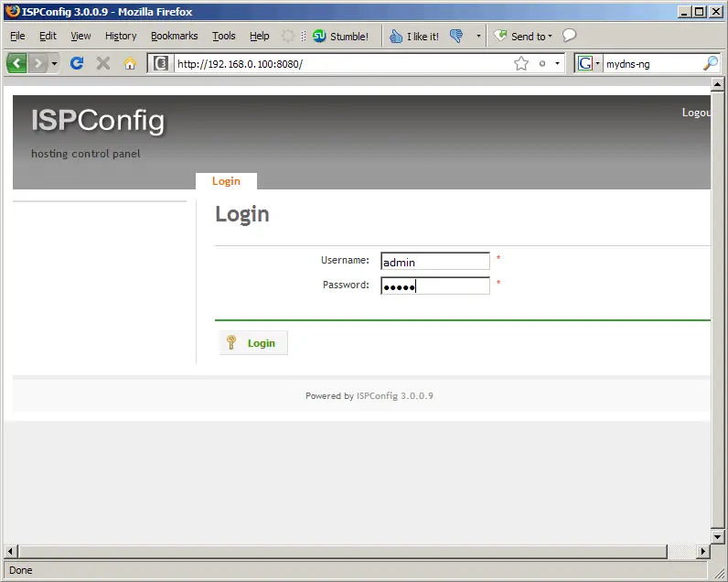Click the small circle icon in address bar

point(541,64)
